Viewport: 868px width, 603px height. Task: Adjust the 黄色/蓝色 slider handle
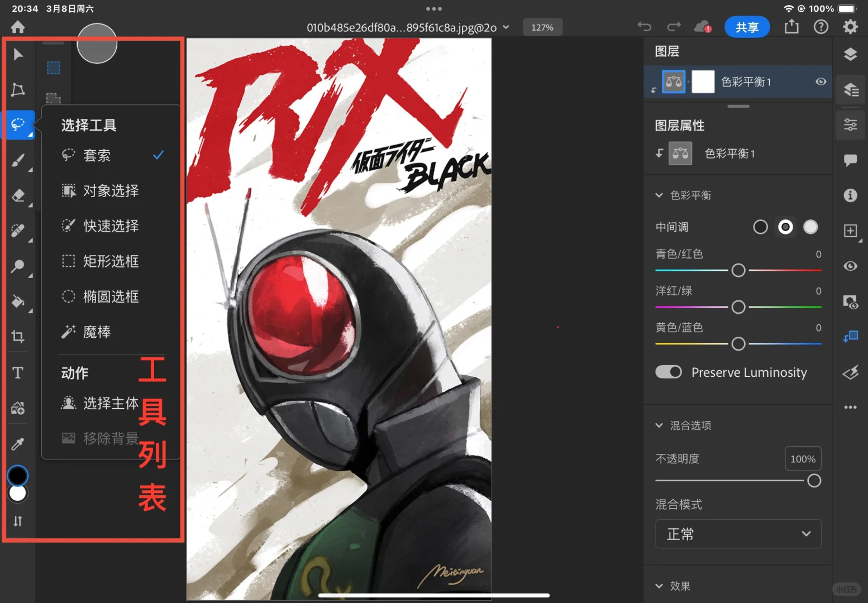(x=738, y=343)
